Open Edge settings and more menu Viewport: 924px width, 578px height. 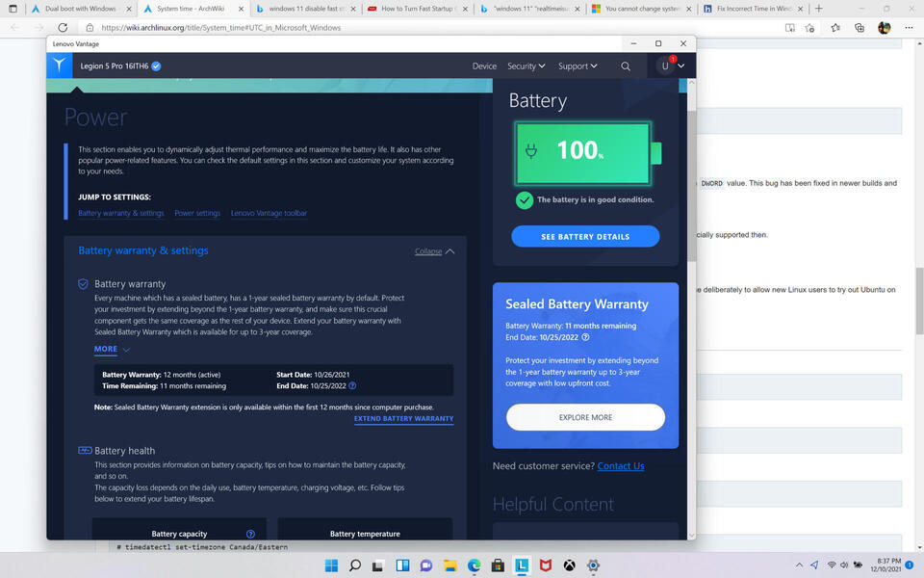tap(908, 28)
